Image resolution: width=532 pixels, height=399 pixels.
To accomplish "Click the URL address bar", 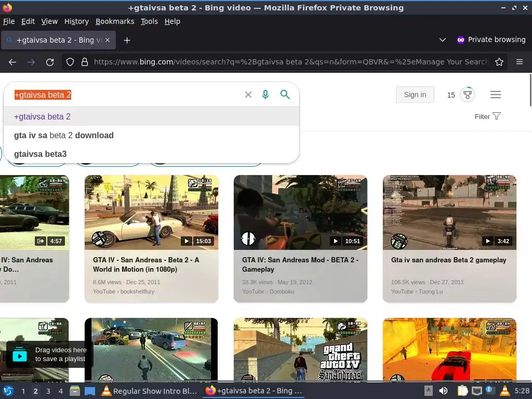I will pos(292,62).
